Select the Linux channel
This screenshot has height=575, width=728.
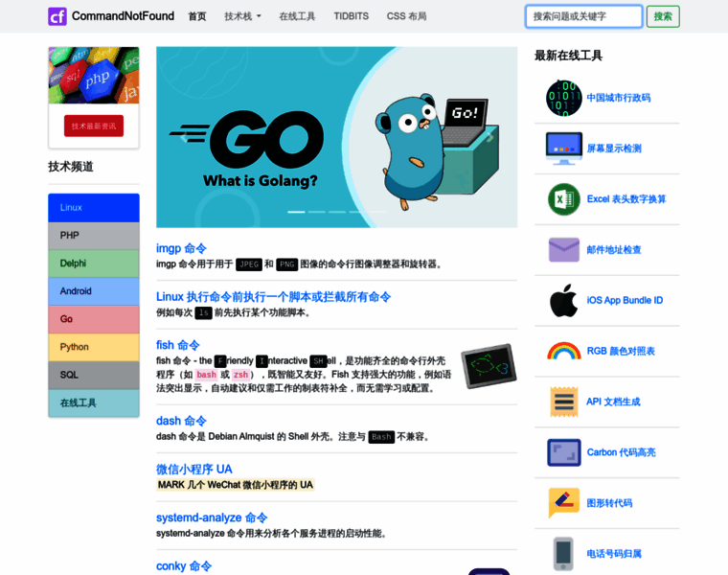pyautogui.click(x=94, y=208)
